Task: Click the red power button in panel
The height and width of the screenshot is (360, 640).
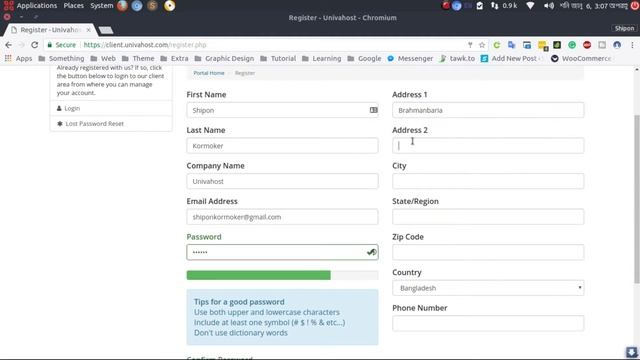Action: click(635, 6)
